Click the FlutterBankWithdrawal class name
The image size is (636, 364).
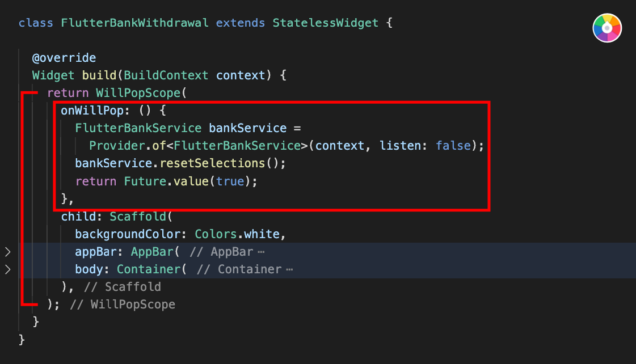point(134,23)
